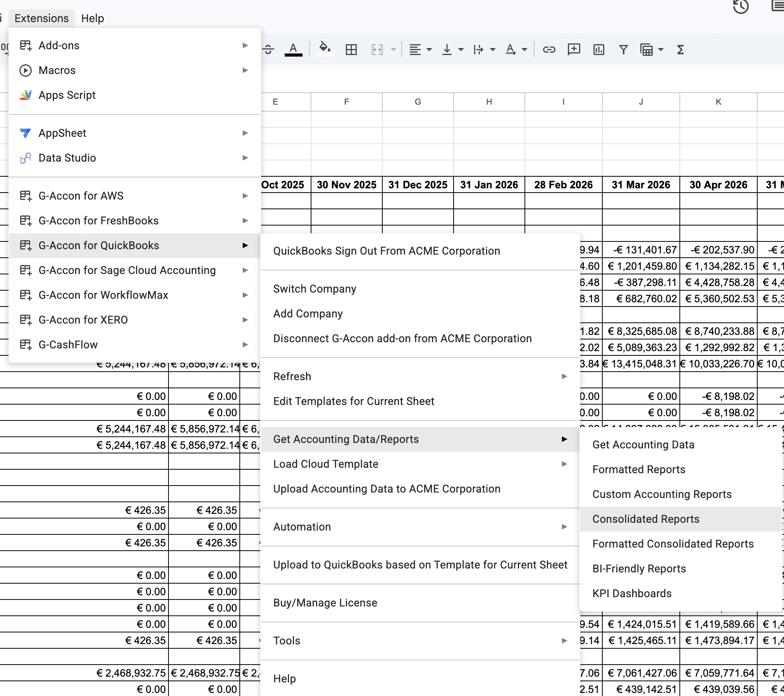Click the insert link icon
This screenshot has height=696, width=784.
(x=549, y=50)
